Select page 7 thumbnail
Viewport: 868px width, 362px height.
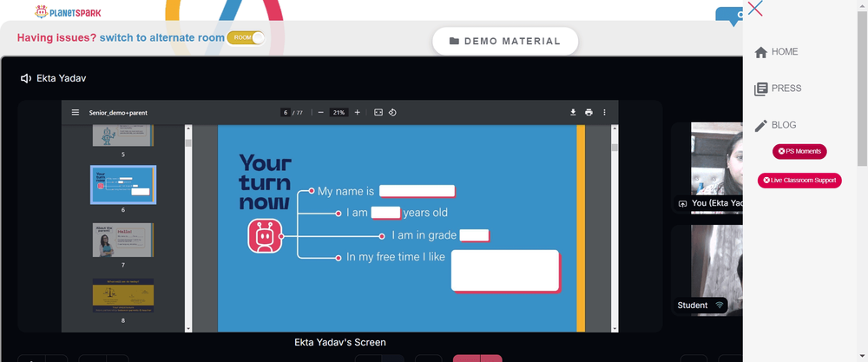pyautogui.click(x=123, y=240)
